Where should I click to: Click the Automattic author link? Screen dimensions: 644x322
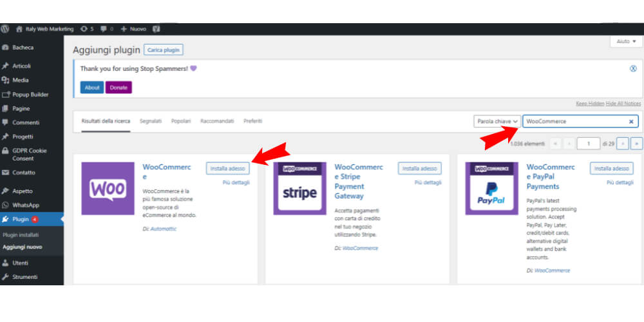[163, 229]
